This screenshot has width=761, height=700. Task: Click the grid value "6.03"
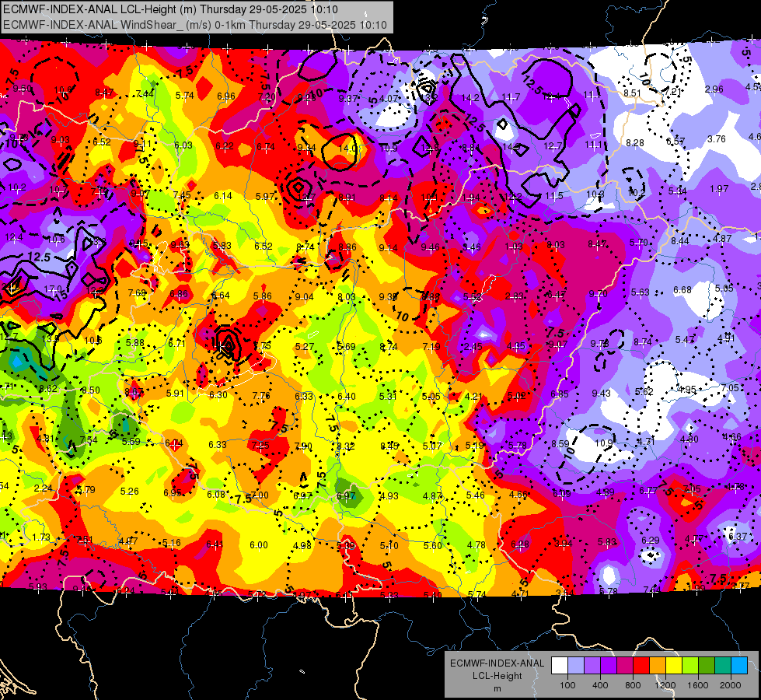click(x=183, y=145)
